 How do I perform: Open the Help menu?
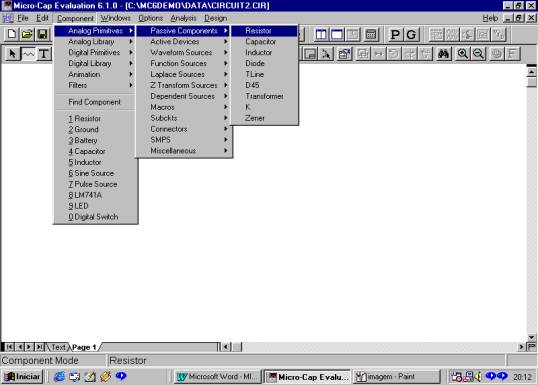490,18
